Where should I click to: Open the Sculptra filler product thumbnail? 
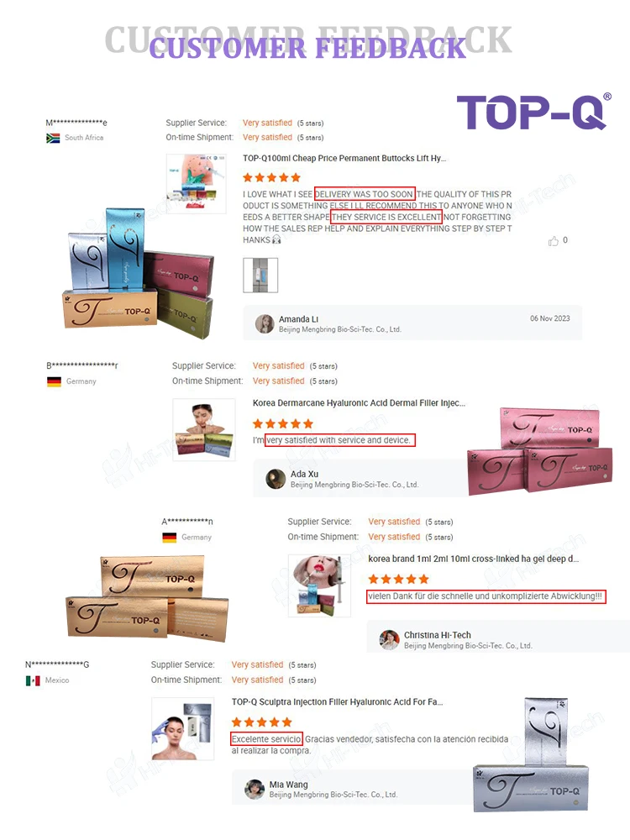[x=182, y=728]
